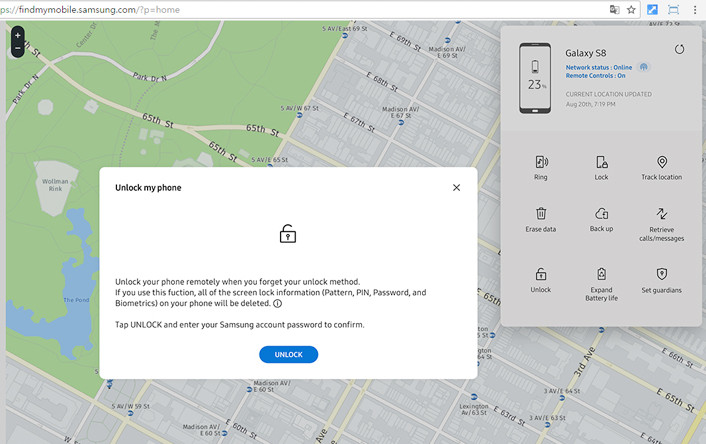This screenshot has height=444, width=706.
Task: Click the 'Park Dr N' road label
Action: tap(149, 77)
